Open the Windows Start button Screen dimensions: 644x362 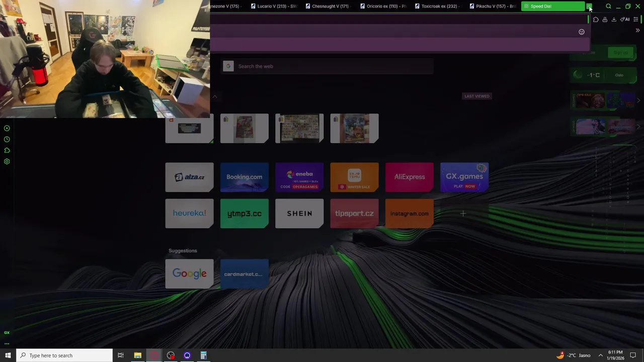pyautogui.click(x=8, y=355)
